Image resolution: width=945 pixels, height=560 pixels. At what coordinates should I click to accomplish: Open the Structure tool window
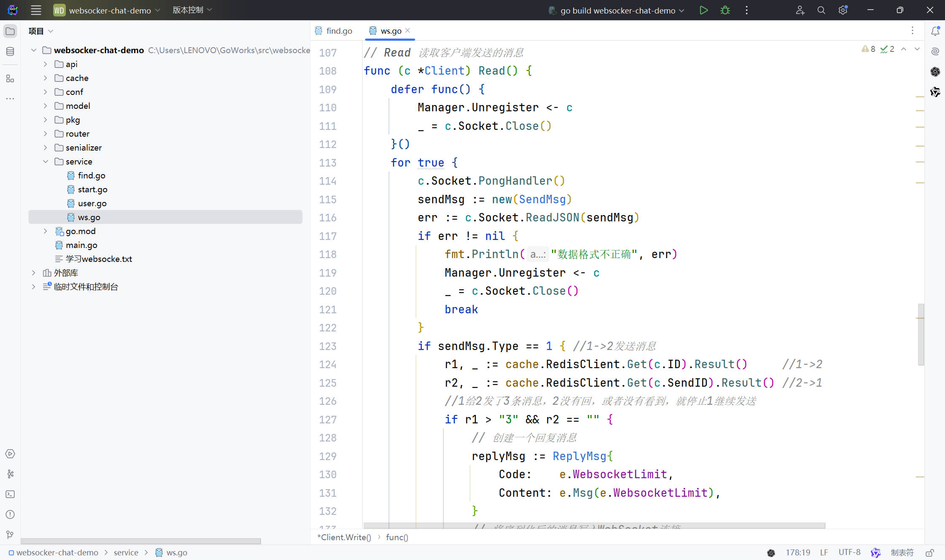coord(10,78)
